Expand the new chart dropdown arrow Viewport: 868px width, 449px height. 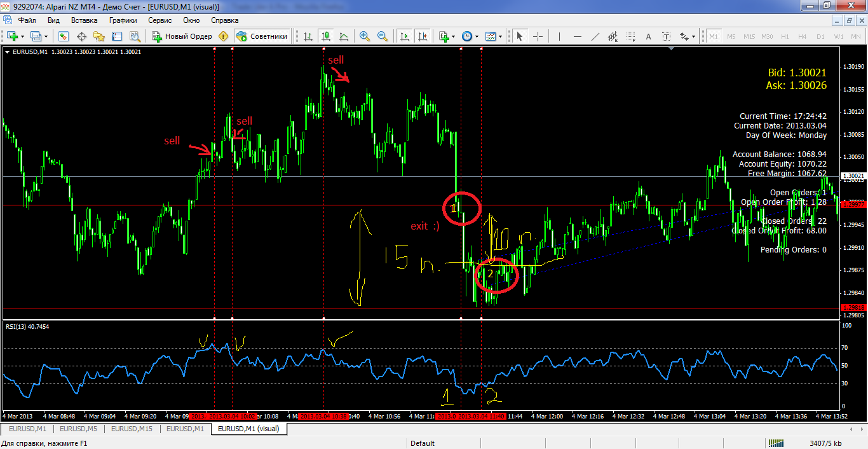pyautogui.click(x=22, y=36)
